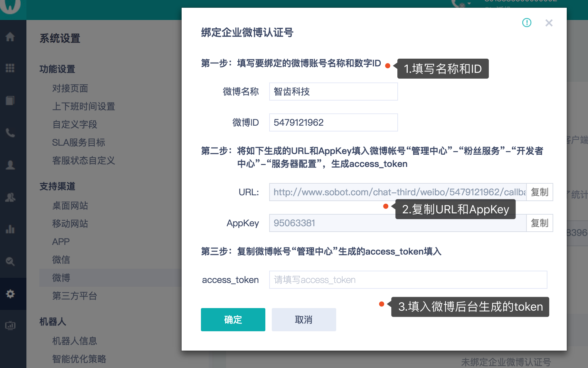Select 移动网站 channel
Viewport: 588px width, 368px height.
pyautogui.click(x=70, y=224)
